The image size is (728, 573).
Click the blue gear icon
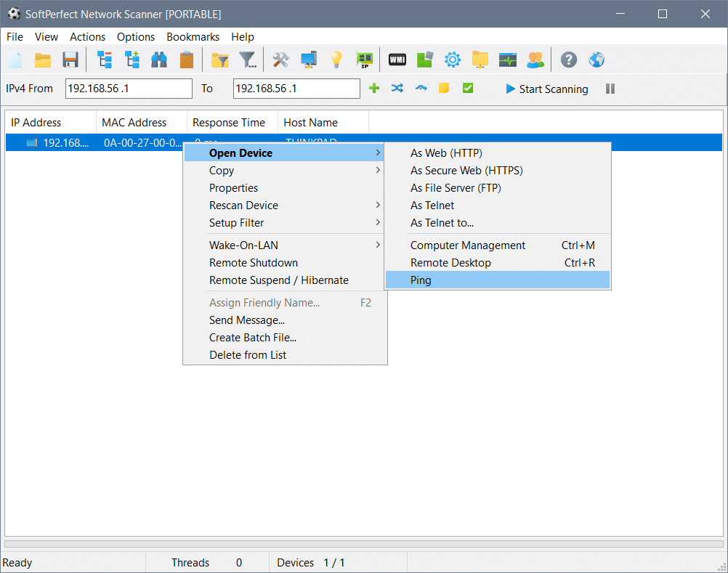pos(453,60)
